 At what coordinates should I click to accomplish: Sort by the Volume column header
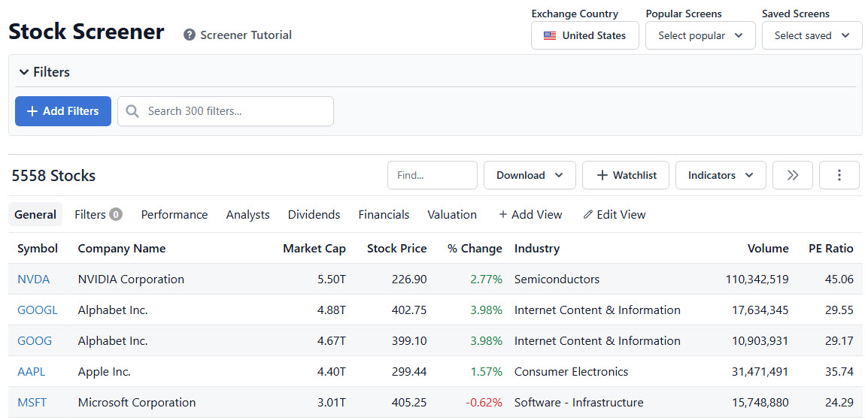point(768,249)
